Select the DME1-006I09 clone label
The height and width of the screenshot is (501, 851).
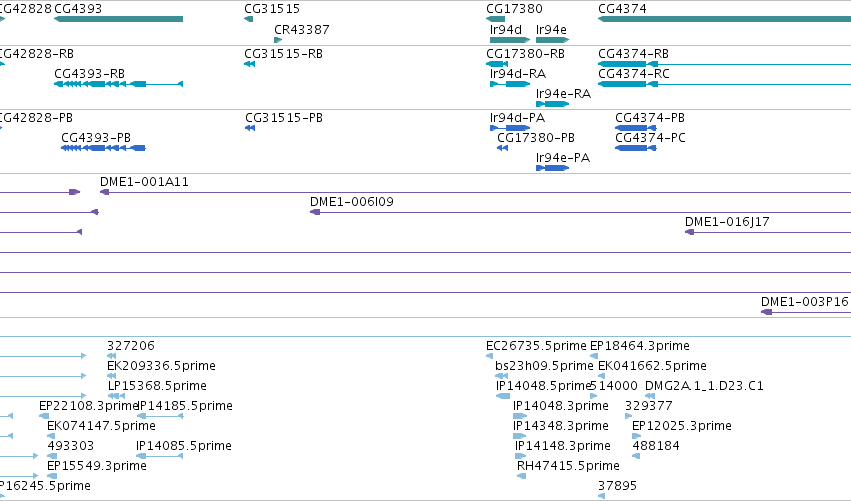(x=352, y=202)
